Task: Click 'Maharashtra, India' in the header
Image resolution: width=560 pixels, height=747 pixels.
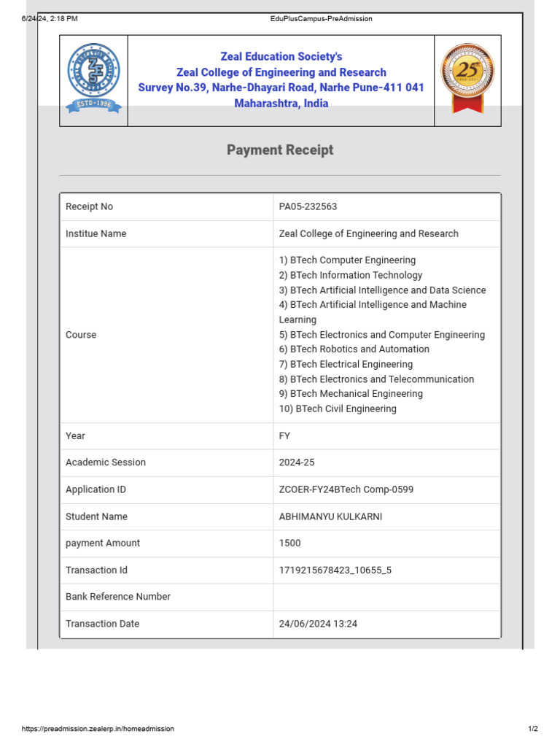Action: pyautogui.click(x=281, y=104)
